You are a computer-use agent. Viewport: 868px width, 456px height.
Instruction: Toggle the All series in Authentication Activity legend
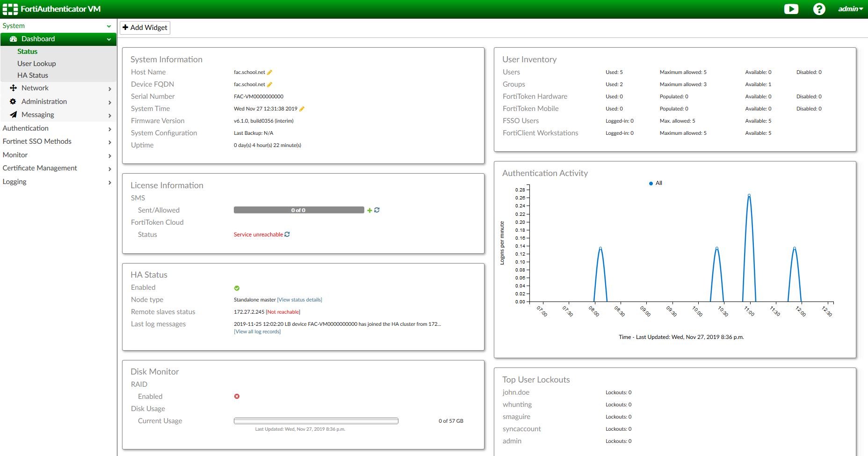coord(655,183)
